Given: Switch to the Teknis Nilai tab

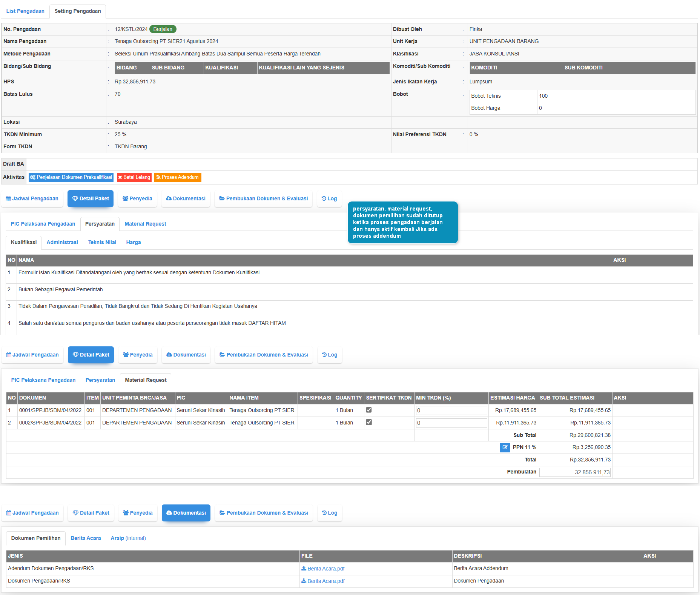Looking at the screenshot, I should coord(102,243).
